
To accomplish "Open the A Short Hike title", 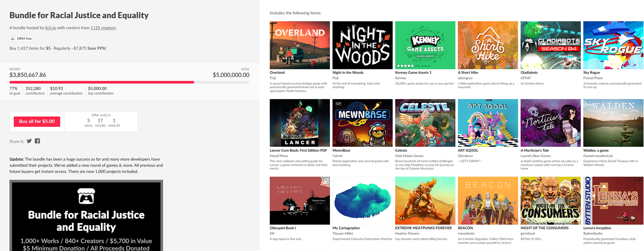I will tap(468, 73).
